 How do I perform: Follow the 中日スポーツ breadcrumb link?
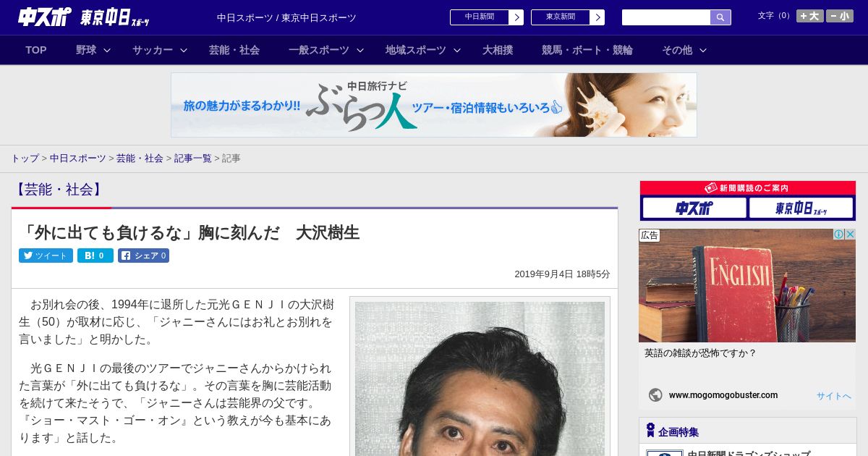pos(78,158)
